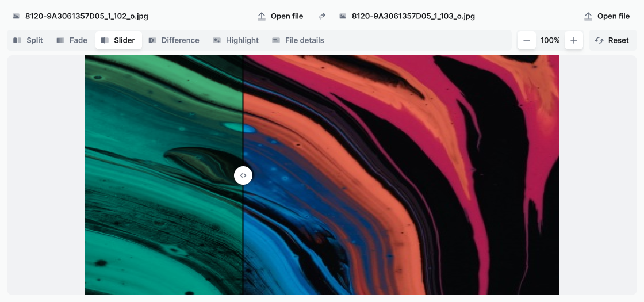
Task: Click the upload icon of the left Open file
Action: coord(261,16)
